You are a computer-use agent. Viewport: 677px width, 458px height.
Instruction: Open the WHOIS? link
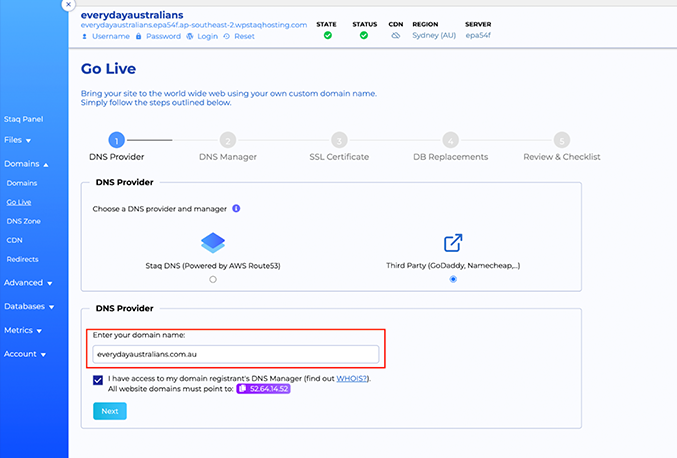coord(352,378)
